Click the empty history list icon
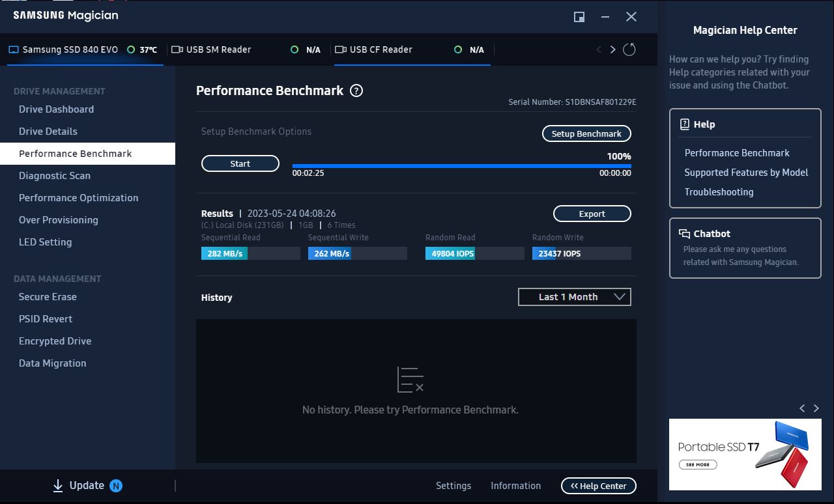 (x=410, y=380)
